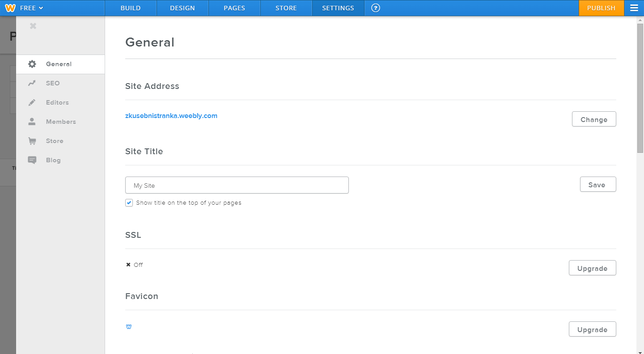Click the Weebly logo icon

[x=10, y=8]
